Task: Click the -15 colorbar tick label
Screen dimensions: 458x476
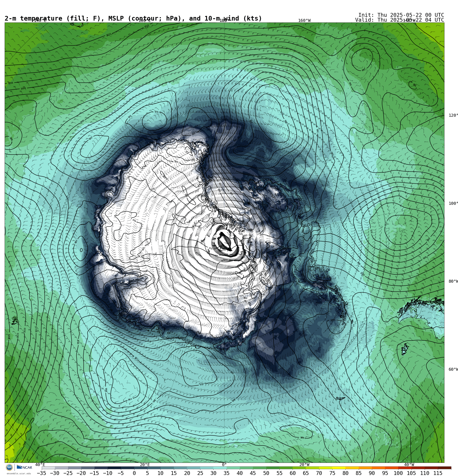Action: coord(94,473)
